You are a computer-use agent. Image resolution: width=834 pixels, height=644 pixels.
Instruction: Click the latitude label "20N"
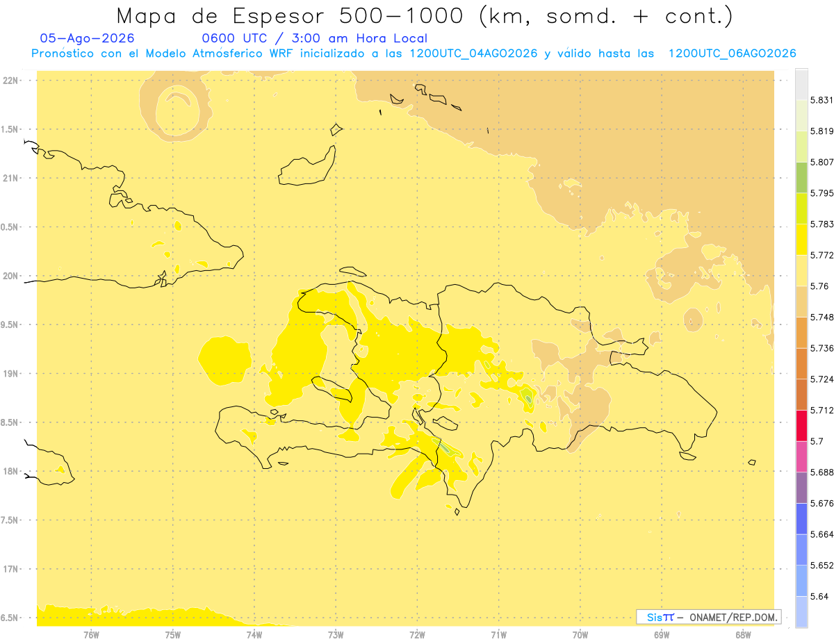pos(11,276)
